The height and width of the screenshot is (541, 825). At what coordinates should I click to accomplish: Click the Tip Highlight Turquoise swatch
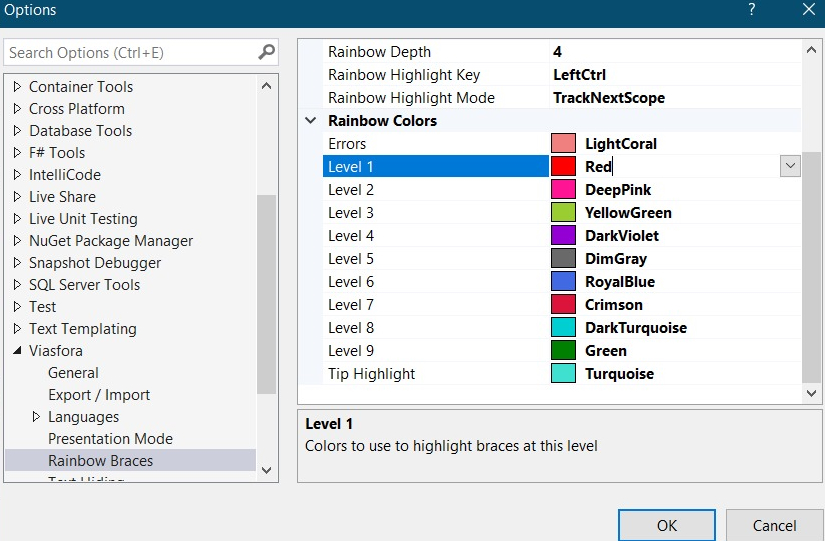click(x=564, y=374)
